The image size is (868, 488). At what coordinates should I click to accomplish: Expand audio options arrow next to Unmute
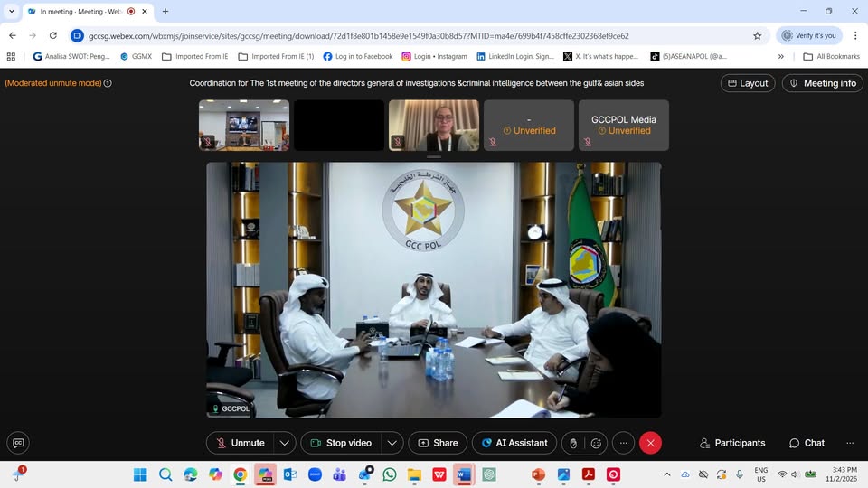(x=285, y=443)
